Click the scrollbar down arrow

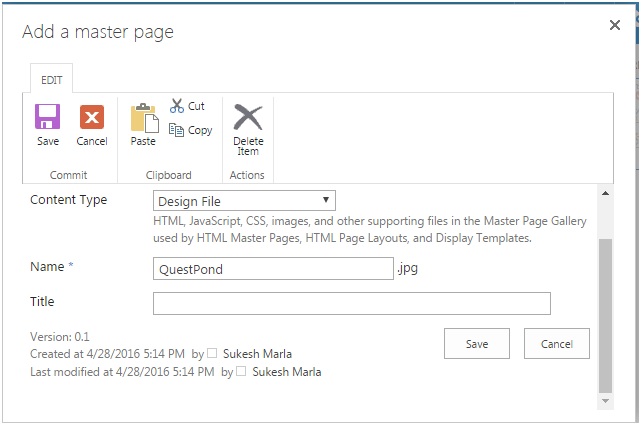coord(605,401)
